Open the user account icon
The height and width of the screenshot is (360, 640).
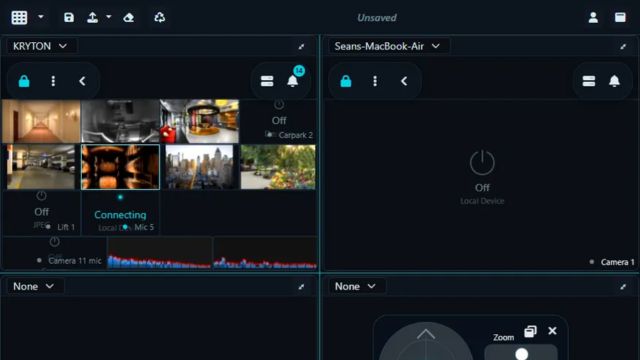(x=593, y=18)
